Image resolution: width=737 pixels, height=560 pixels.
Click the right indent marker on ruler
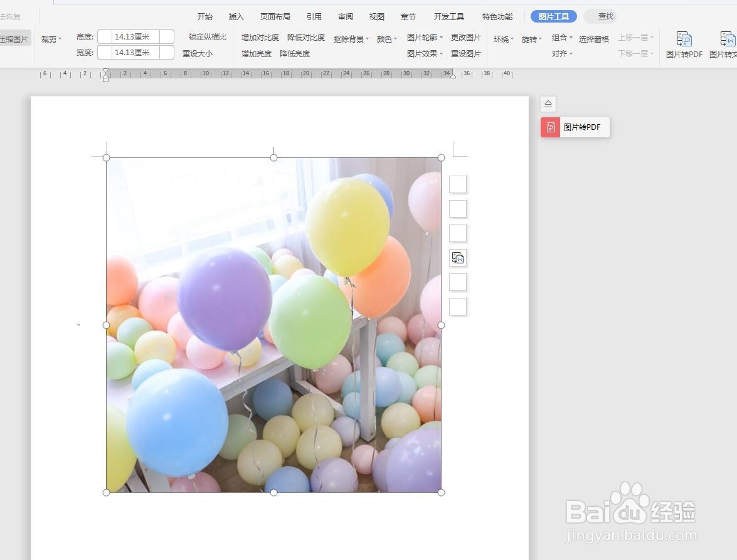(453, 75)
